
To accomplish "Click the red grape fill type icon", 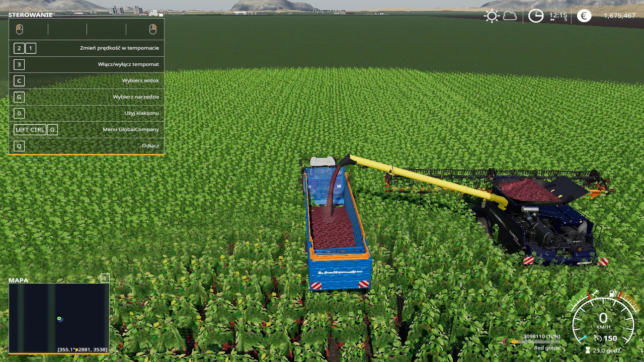I will (506, 342).
